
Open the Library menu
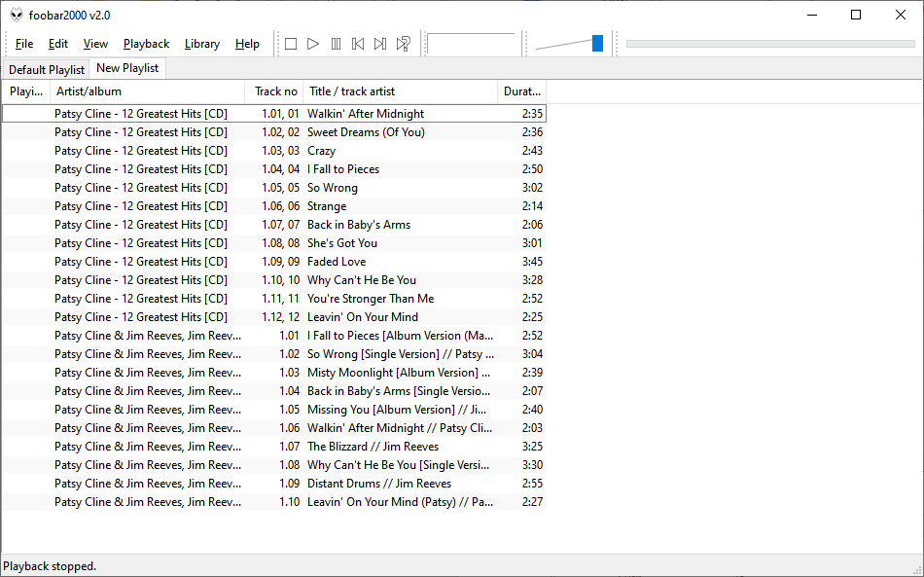coord(202,44)
